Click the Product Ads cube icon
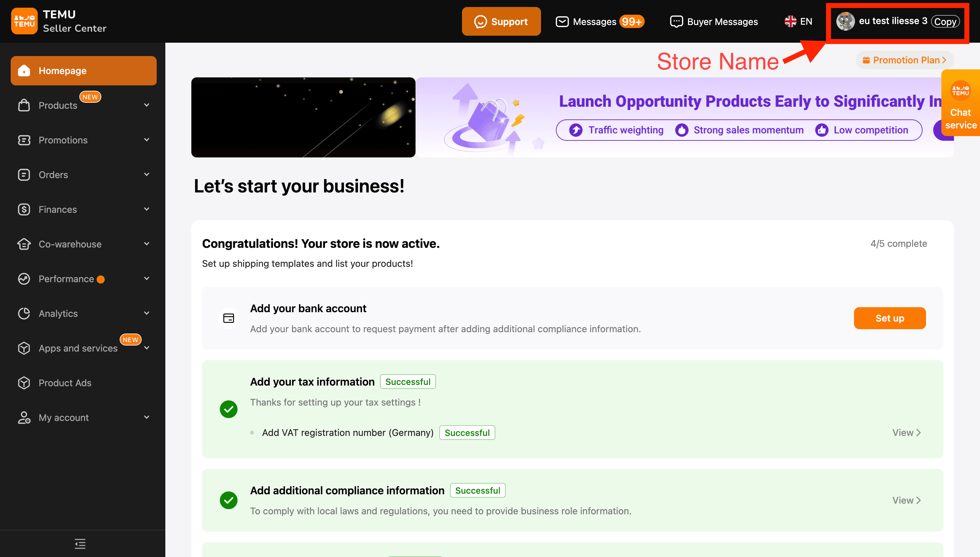The image size is (980, 557). coord(24,383)
